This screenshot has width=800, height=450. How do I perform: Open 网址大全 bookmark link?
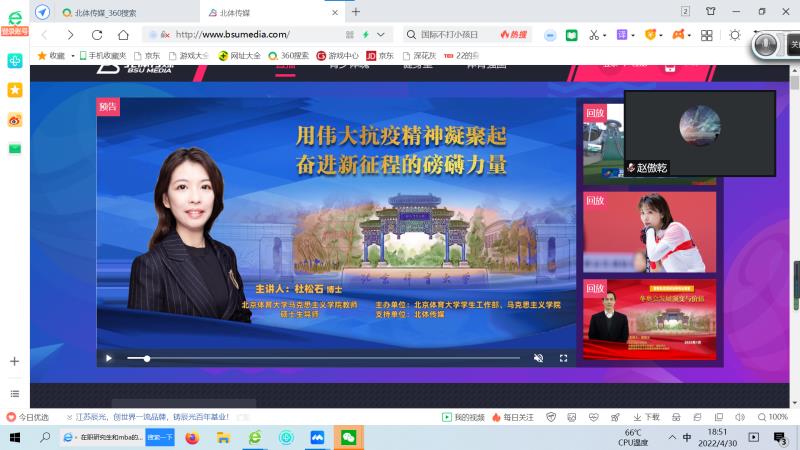[x=239, y=56]
